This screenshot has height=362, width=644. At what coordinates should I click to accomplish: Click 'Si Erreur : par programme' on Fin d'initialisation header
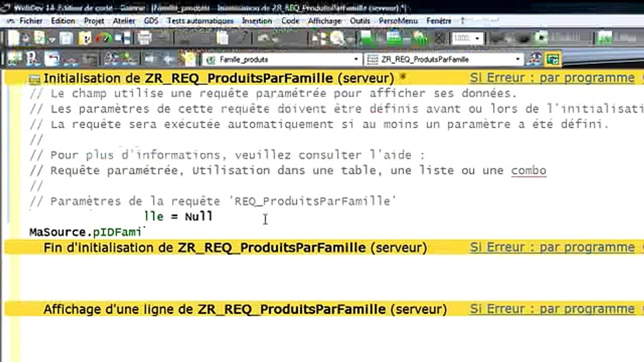[x=552, y=247]
